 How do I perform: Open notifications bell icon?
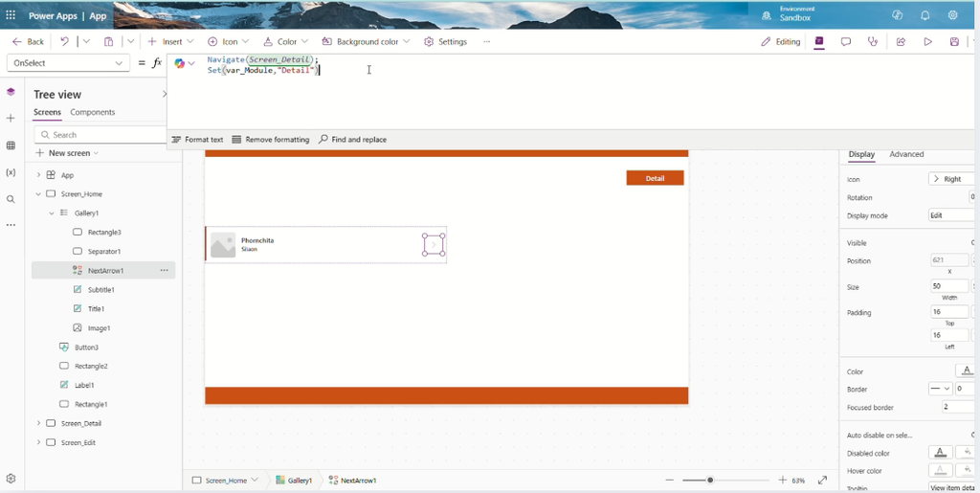[925, 15]
